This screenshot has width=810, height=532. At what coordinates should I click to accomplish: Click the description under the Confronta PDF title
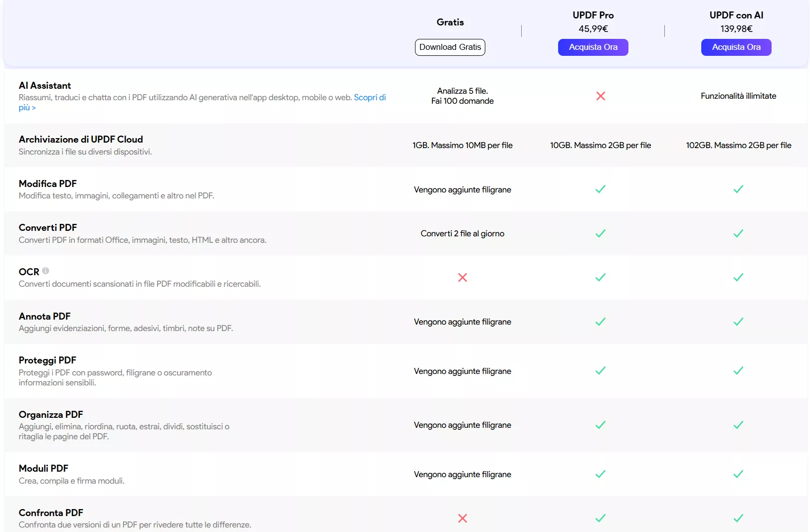tap(135, 525)
